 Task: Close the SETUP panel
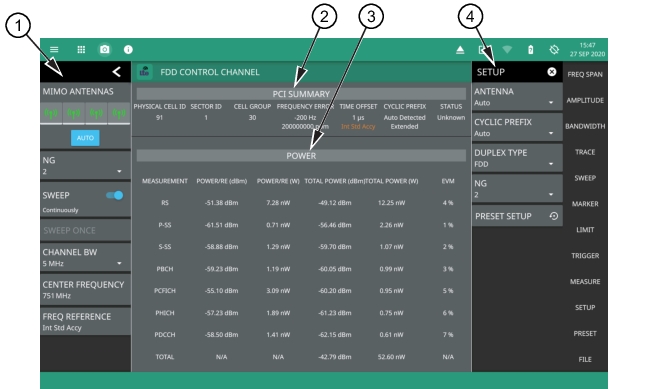[x=551, y=72]
